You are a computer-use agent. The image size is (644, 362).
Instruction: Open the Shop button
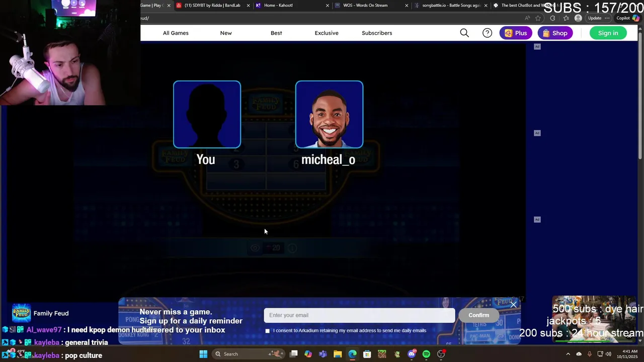(555, 33)
